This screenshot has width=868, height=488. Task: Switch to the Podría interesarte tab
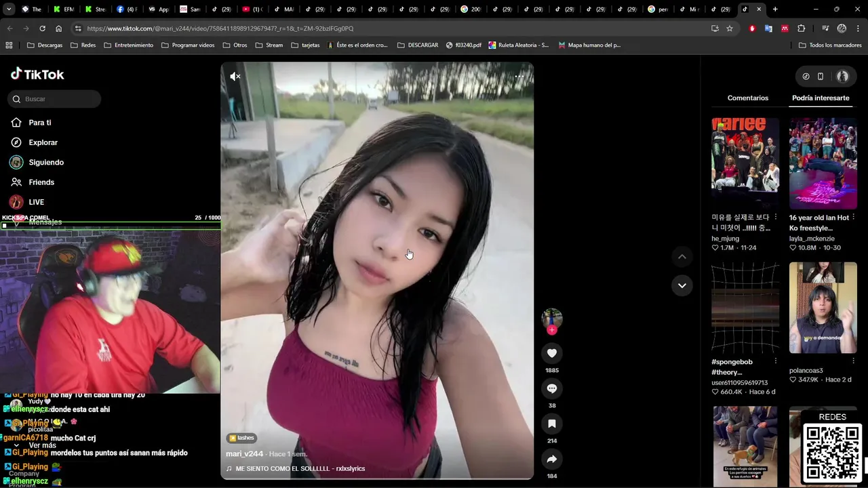(x=821, y=98)
